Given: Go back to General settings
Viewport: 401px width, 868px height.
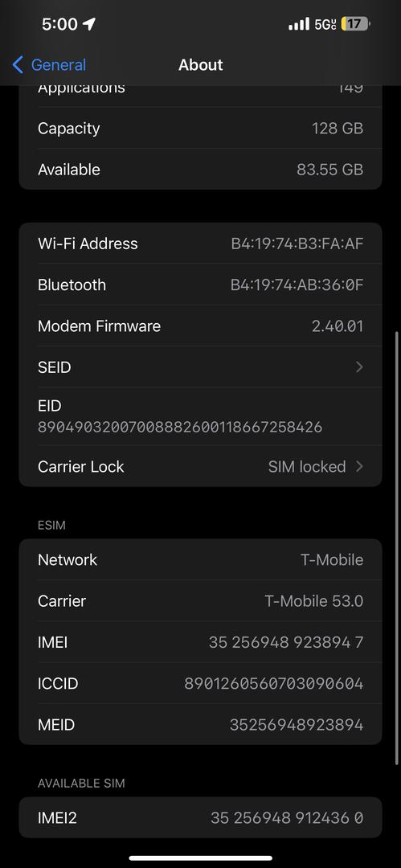Looking at the screenshot, I should (x=49, y=65).
